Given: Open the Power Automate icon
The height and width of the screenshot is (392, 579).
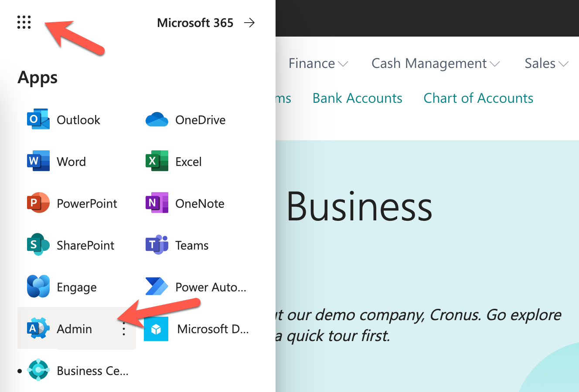Looking at the screenshot, I should (x=157, y=287).
